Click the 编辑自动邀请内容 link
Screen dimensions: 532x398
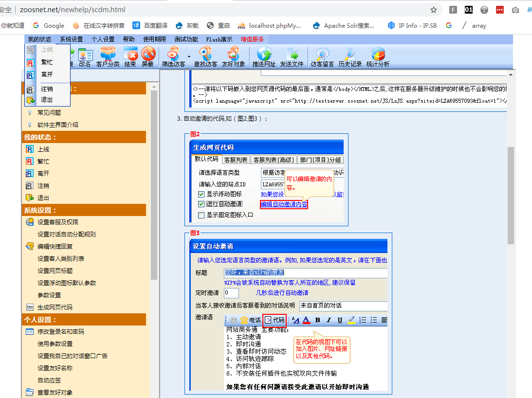(284, 204)
